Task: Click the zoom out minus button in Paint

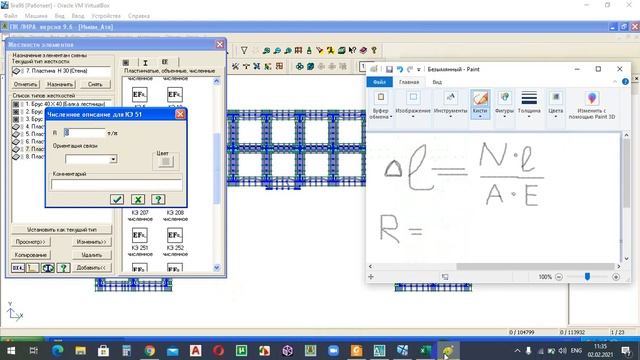Action: point(559,277)
